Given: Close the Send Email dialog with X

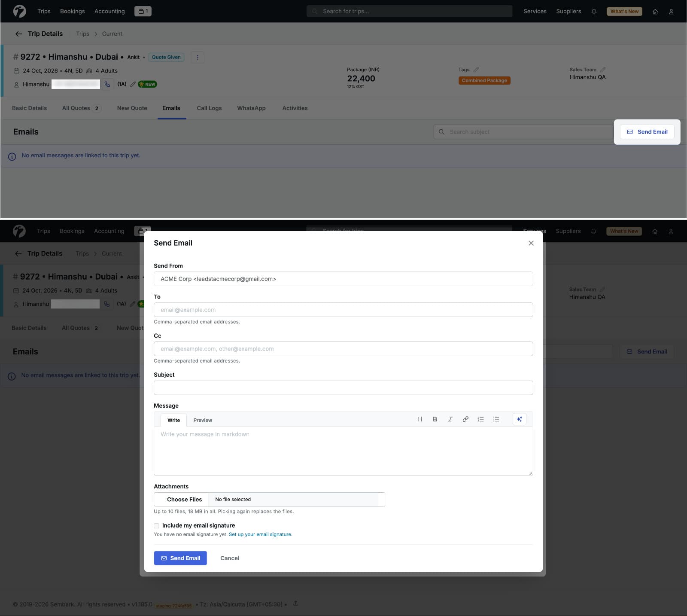Looking at the screenshot, I should coord(531,243).
